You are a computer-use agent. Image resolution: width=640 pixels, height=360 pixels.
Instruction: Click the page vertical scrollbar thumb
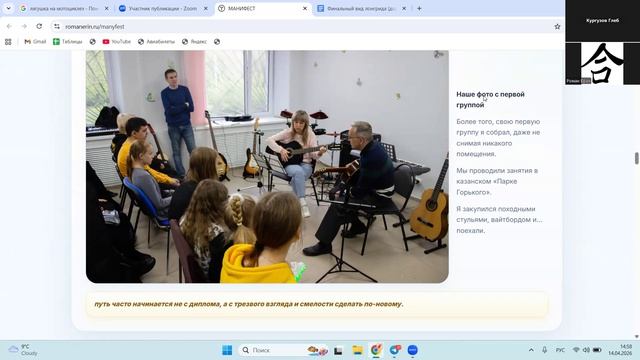tap(636, 158)
